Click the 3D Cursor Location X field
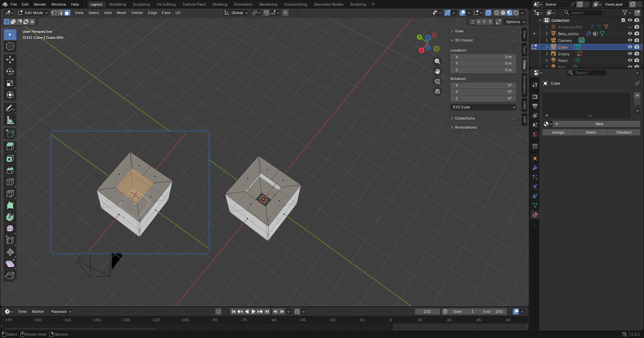Viewport: 644px width, 338px height. [x=483, y=57]
